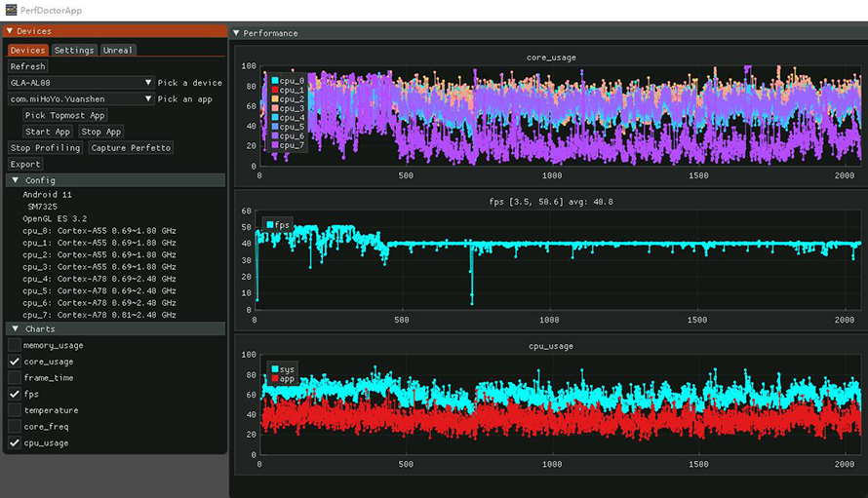Click the Capture Perfetto button
This screenshot has width=868, height=498.
pos(131,148)
